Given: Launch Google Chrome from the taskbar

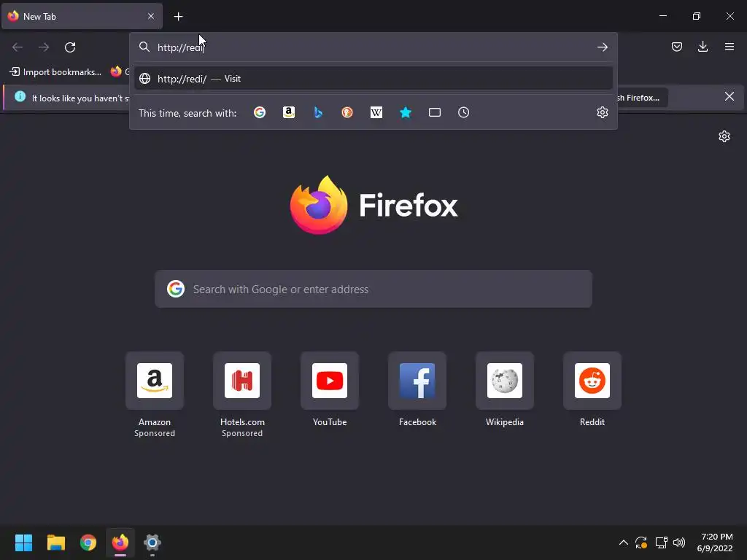Looking at the screenshot, I should [x=88, y=542].
